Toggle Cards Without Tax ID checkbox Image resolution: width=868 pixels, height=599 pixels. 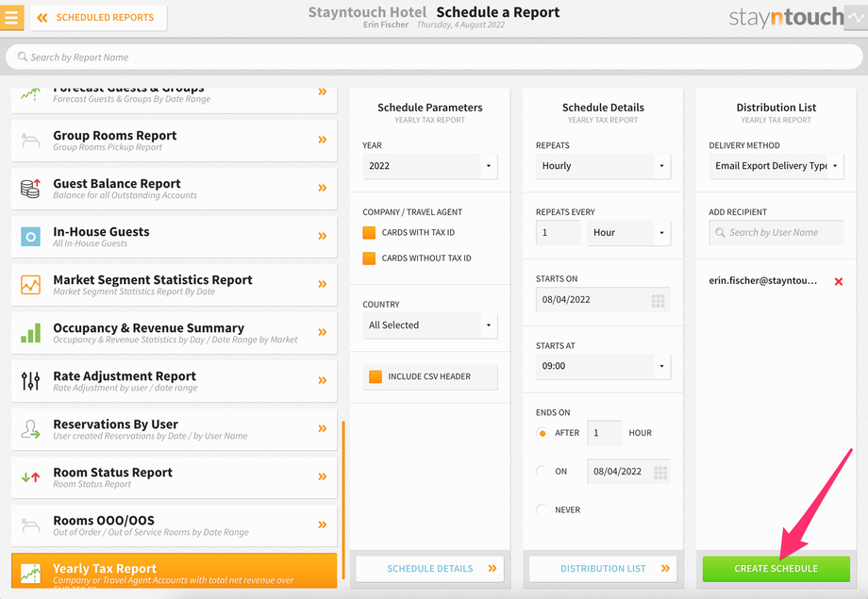(369, 258)
